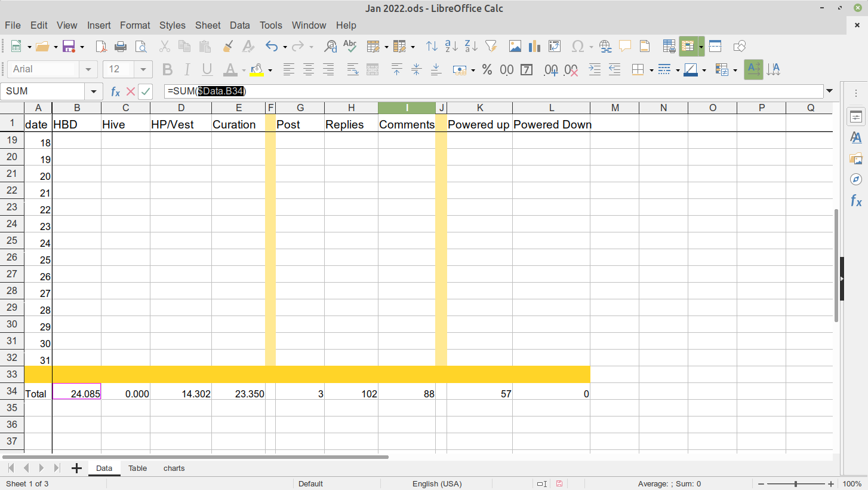
Task: Open the sidebar Properties deck icon
Action: tap(856, 117)
